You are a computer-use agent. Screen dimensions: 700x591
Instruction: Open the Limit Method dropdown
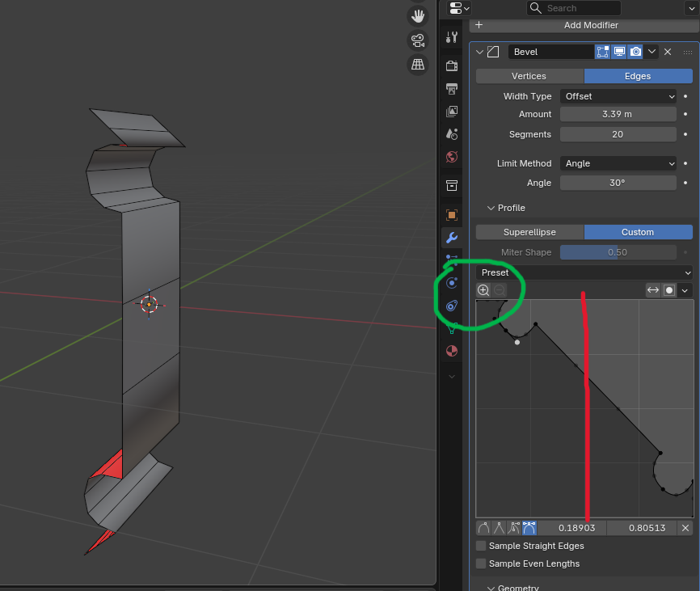tap(618, 163)
